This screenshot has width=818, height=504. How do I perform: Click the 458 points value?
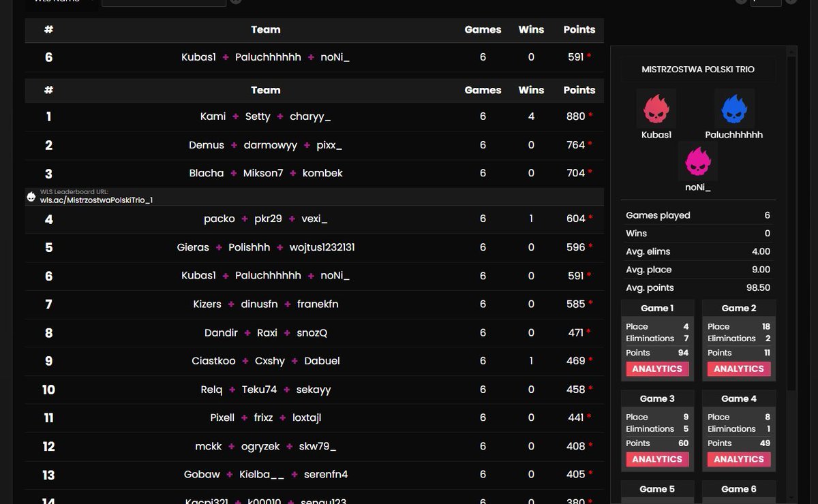click(x=575, y=390)
